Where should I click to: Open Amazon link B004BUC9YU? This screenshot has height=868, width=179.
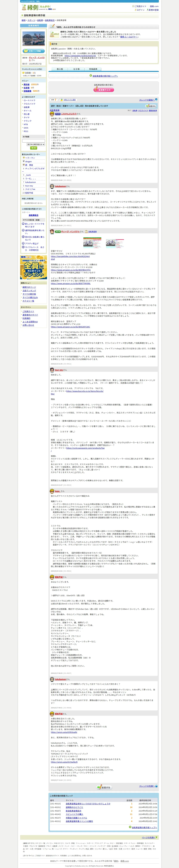71,270
